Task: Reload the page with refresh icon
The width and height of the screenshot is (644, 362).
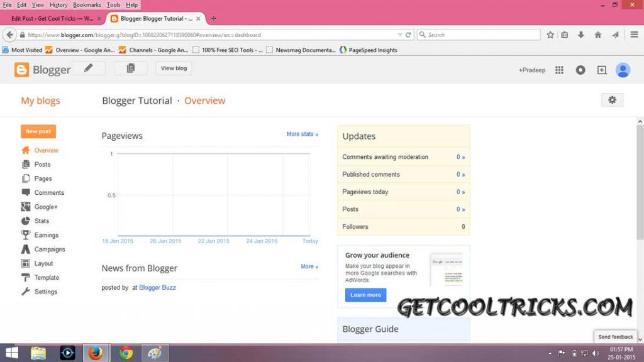Action: [x=408, y=35]
